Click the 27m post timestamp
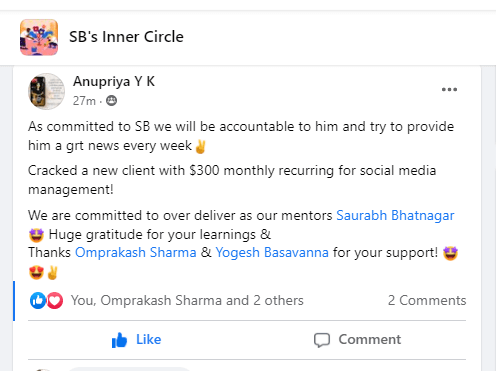Viewport: 496px width, 371px height. coord(84,101)
